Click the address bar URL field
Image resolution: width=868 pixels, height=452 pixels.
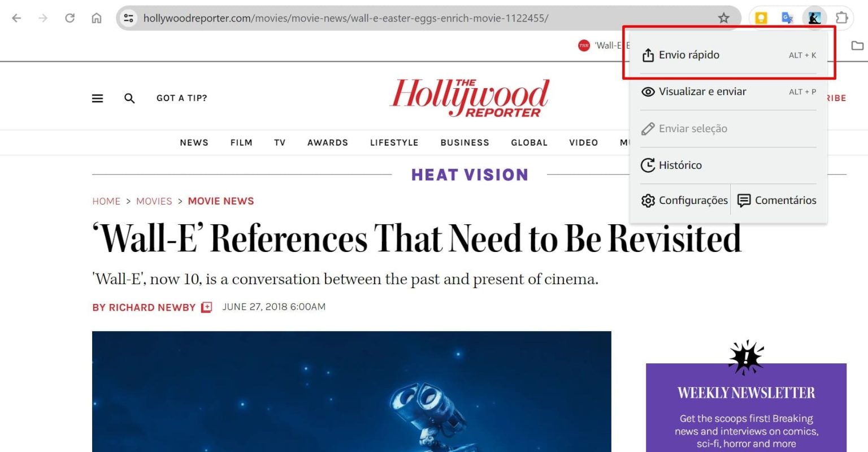click(x=345, y=18)
